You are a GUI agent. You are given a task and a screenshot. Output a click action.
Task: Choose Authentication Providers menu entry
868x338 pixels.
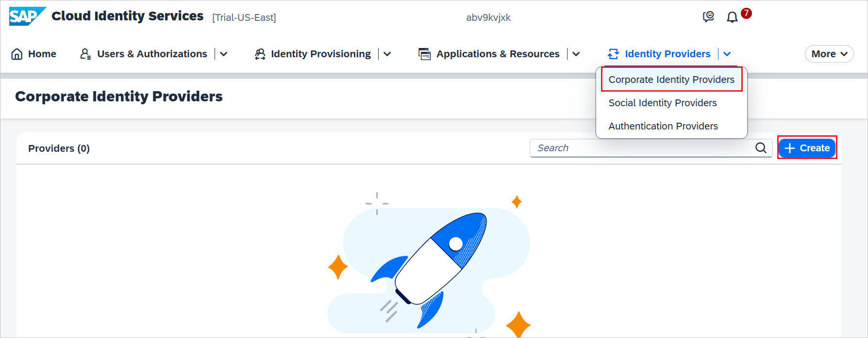(671, 126)
